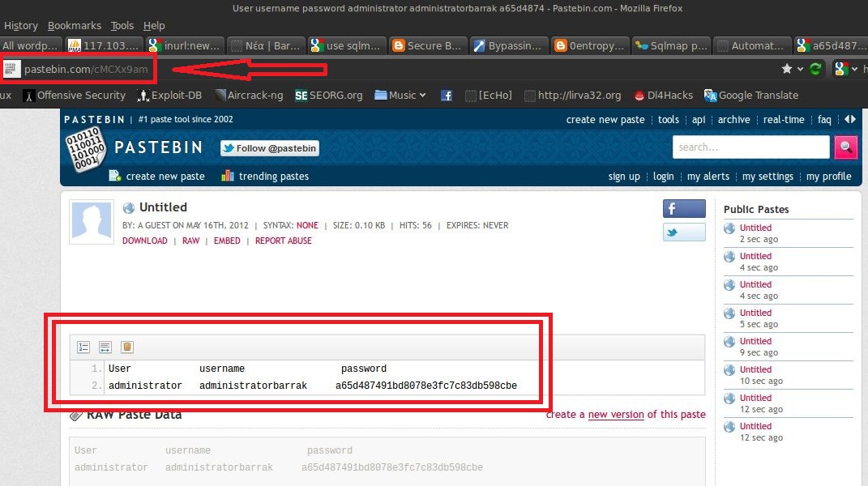This screenshot has width=868, height=486.
Task: Share paste via Twitter bird button
Action: coord(684,232)
